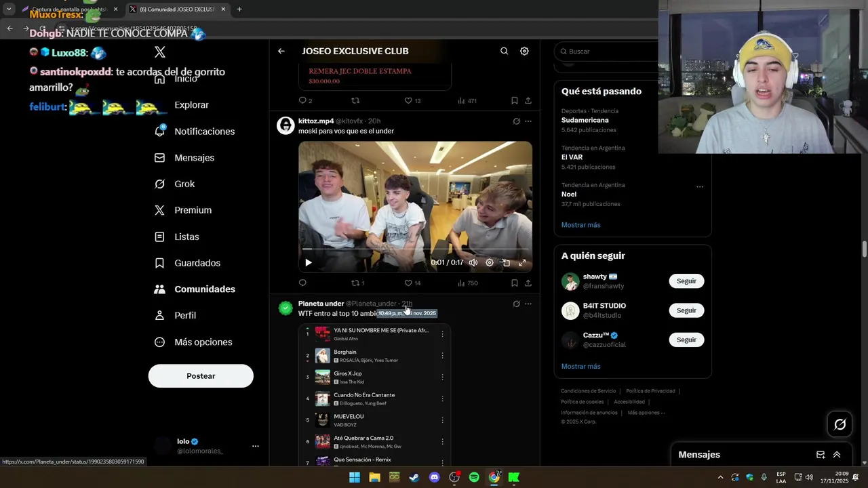Toggle picture-in-picture on the video
Viewport: 868px width, 488px height.
506,262
